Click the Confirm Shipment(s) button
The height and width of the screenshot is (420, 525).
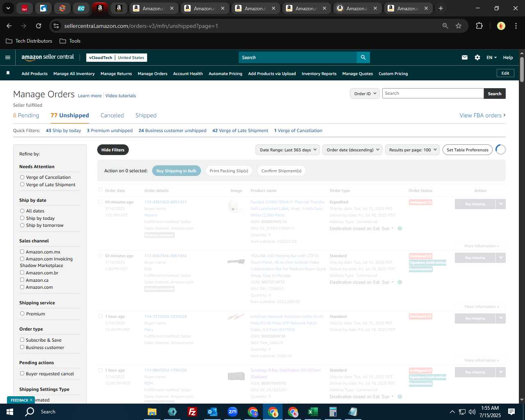pyautogui.click(x=281, y=171)
